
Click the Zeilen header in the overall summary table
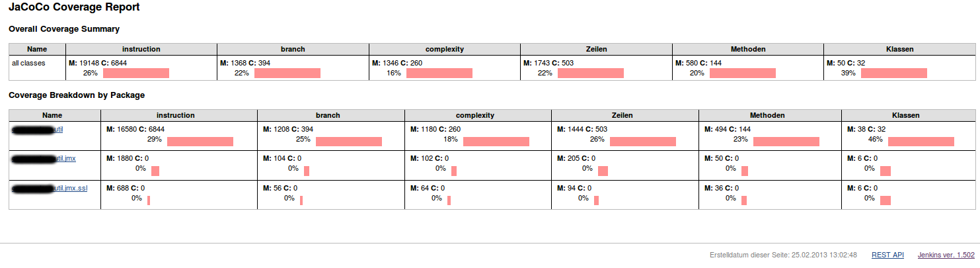click(x=596, y=49)
